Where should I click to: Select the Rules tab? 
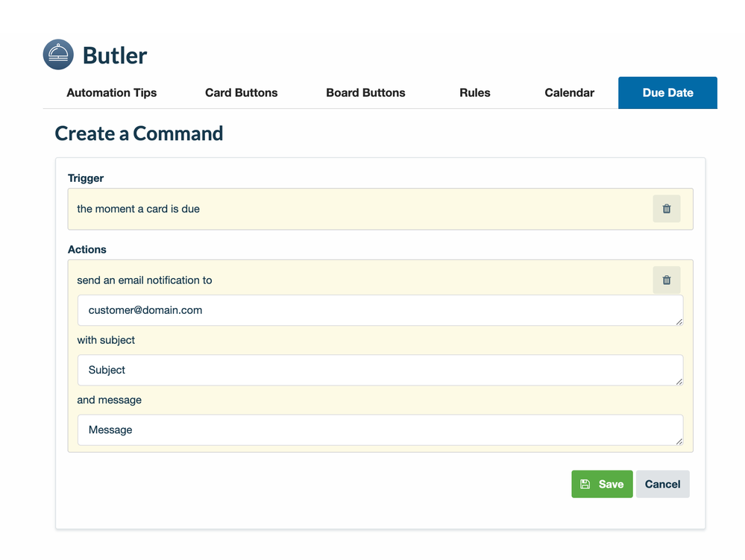coord(474,92)
